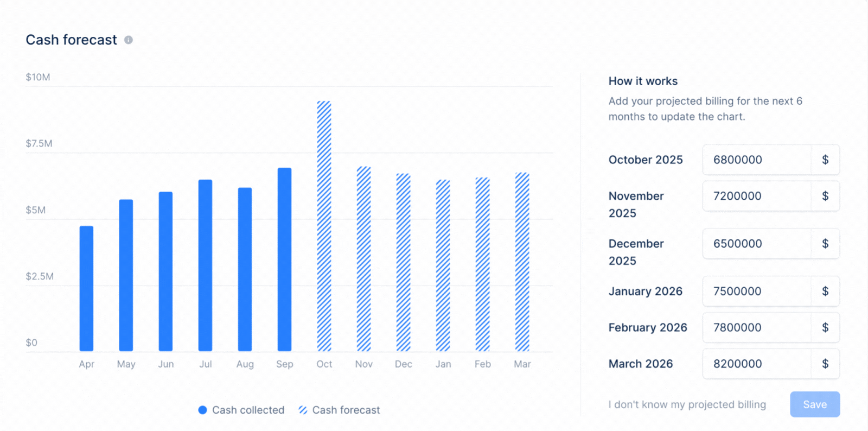Focus the January 2026 billing field
This screenshot has width=868, height=431.
756,291
